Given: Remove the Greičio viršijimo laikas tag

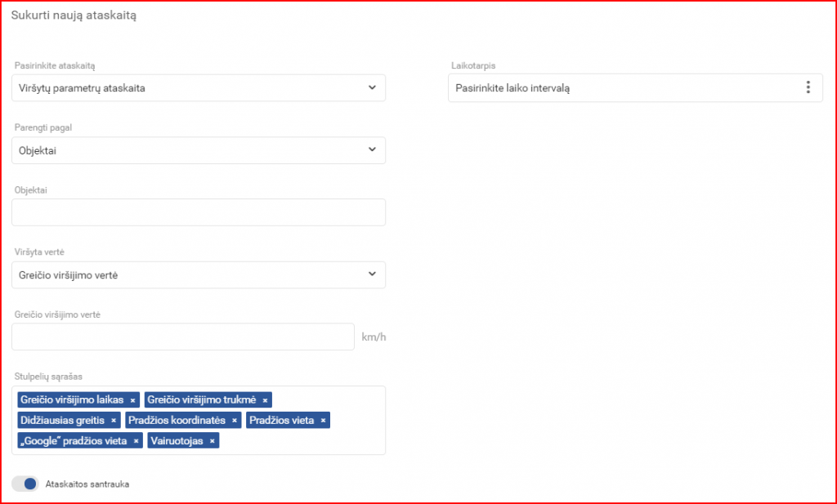Looking at the screenshot, I should tap(133, 400).
